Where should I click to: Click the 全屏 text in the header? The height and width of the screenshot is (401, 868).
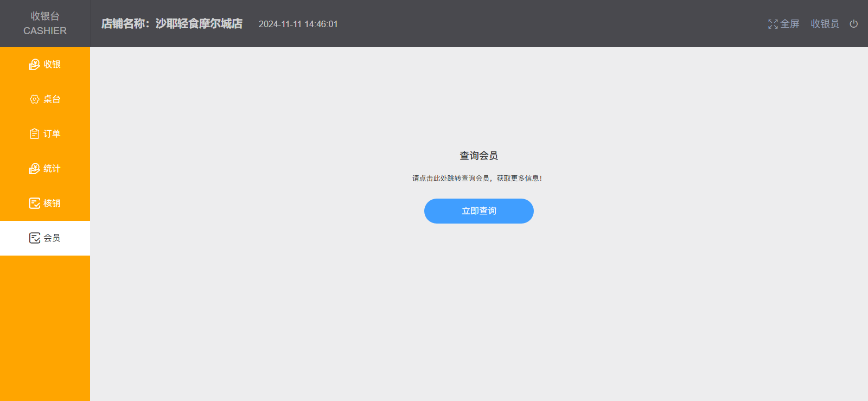790,24
